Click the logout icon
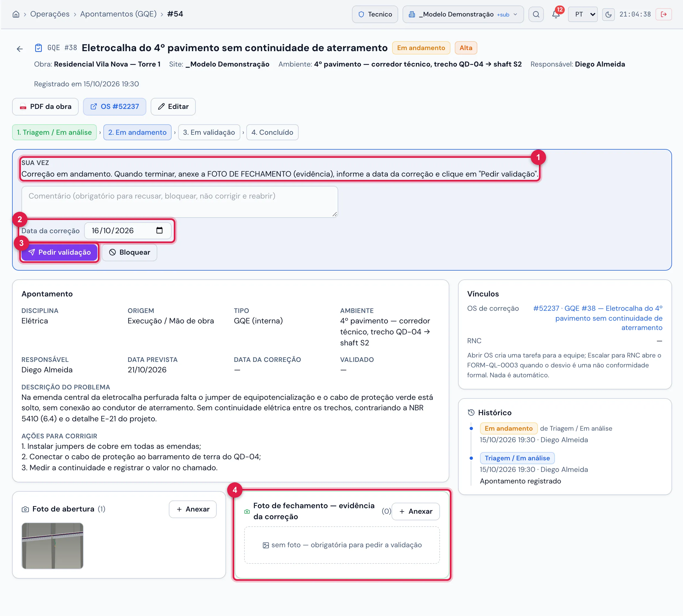683x616 pixels. (x=663, y=14)
